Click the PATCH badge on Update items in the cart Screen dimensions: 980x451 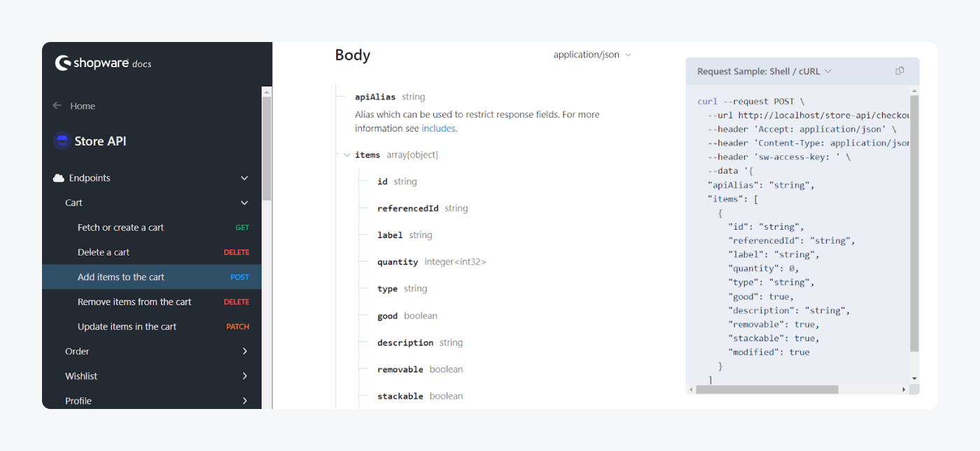coord(237,326)
